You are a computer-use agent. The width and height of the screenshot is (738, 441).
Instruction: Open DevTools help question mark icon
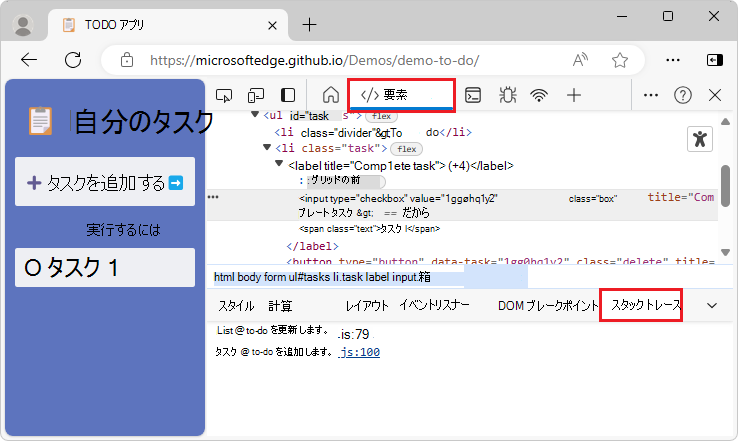coord(682,95)
